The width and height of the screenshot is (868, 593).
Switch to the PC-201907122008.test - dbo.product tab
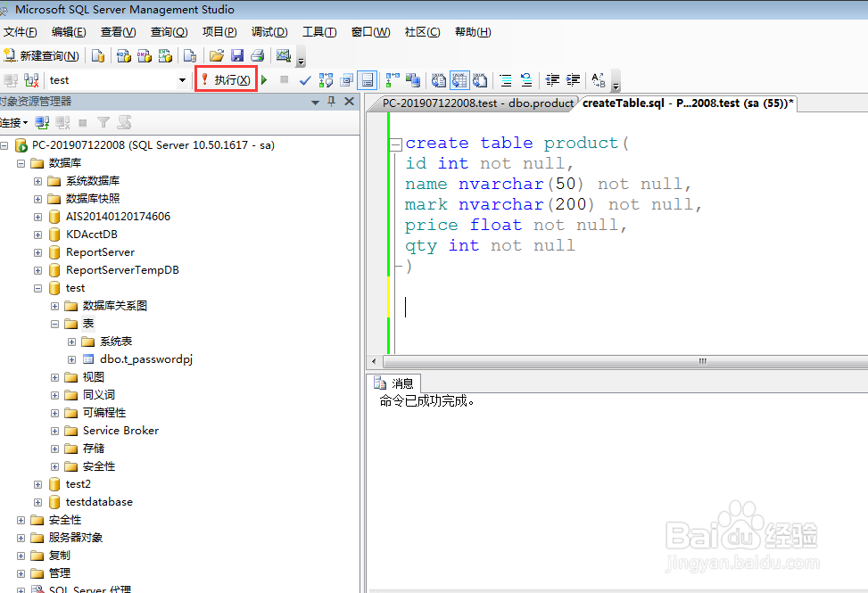[x=478, y=103]
